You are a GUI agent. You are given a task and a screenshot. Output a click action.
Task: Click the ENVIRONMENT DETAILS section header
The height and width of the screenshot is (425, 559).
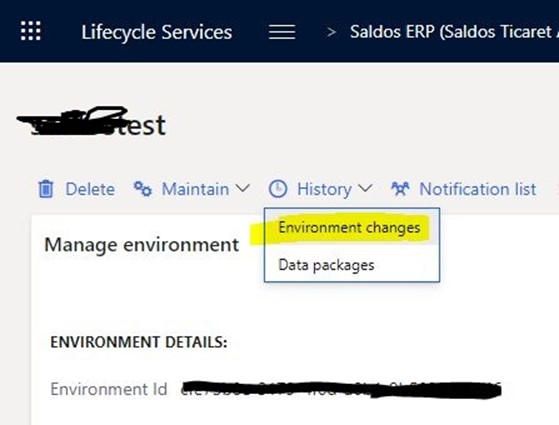(x=139, y=342)
